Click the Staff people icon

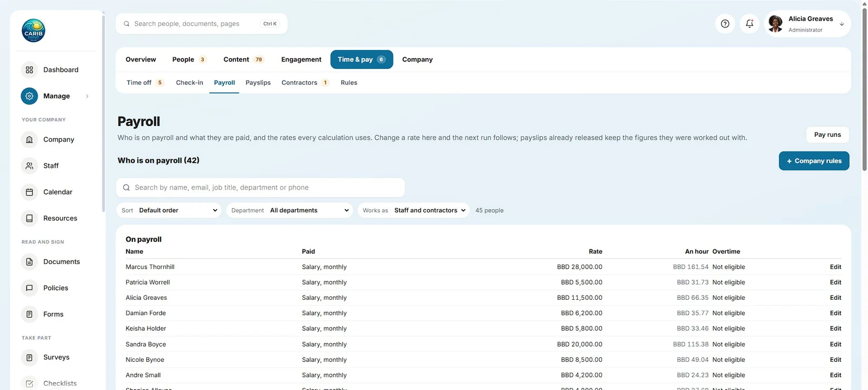[x=29, y=166]
